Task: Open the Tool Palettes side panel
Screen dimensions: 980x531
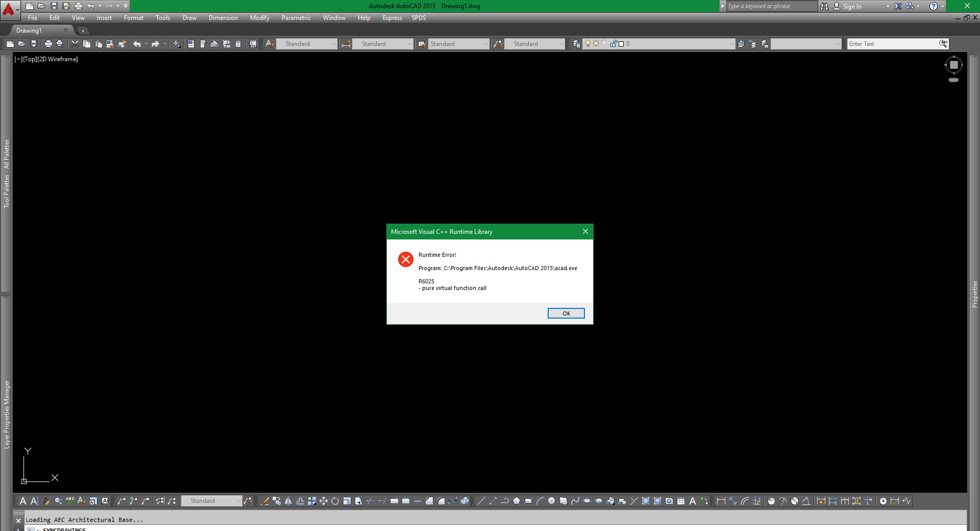Action: coord(7,174)
